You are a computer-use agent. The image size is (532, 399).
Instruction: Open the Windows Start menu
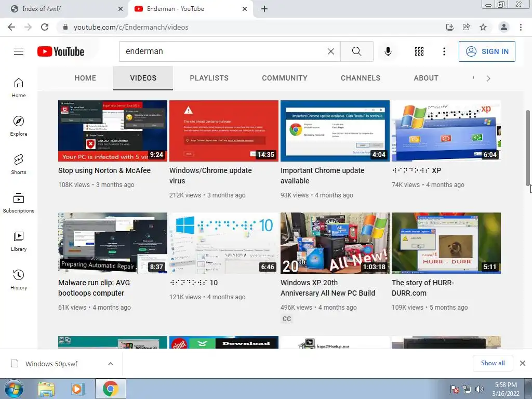(14, 389)
